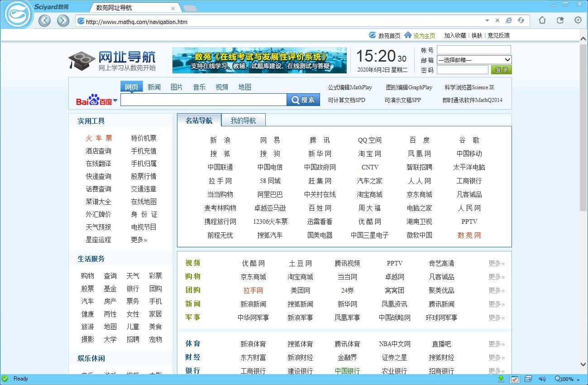Click the green 登录 login button
Image resolution: width=588 pixels, height=385 pixels.
501,70
